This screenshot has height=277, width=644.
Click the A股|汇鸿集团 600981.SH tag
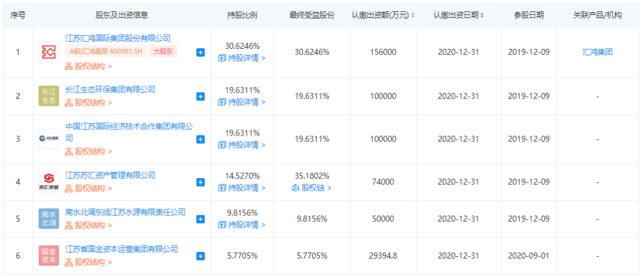pyautogui.click(x=106, y=52)
